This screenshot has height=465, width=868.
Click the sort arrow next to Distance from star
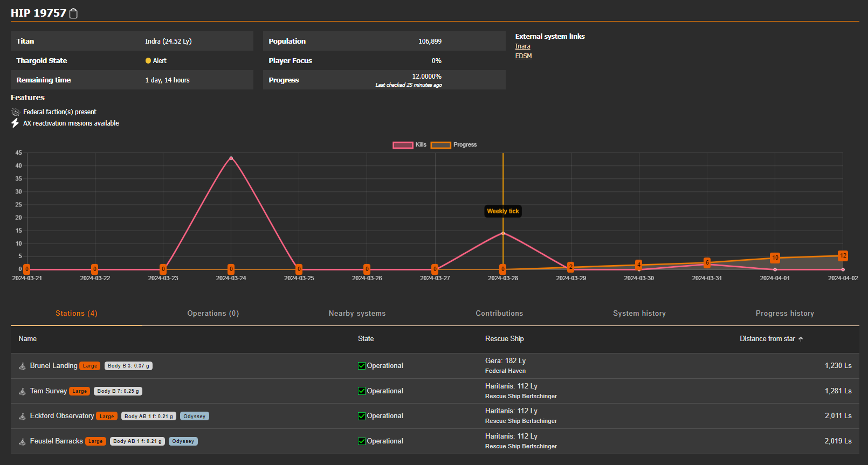(801, 339)
